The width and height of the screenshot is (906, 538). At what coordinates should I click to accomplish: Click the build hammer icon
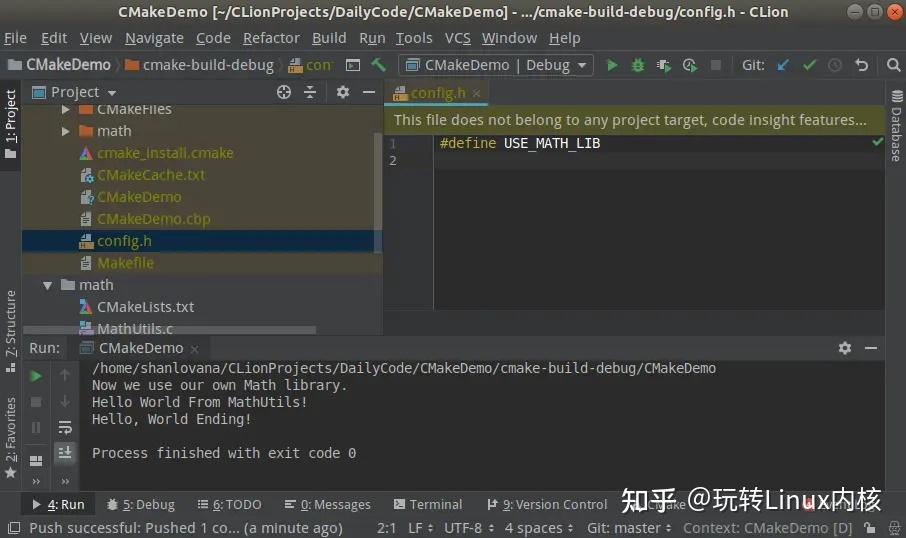pos(378,65)
